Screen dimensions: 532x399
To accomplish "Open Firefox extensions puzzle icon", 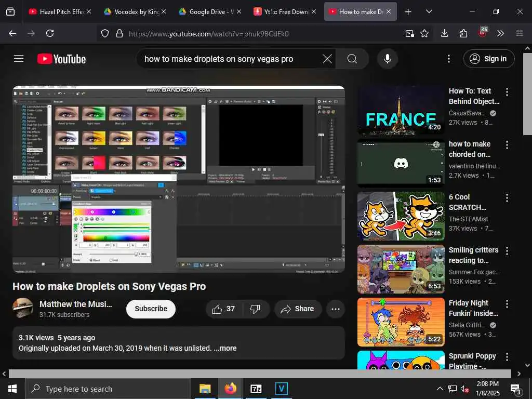I will click(x=463, y=33).
